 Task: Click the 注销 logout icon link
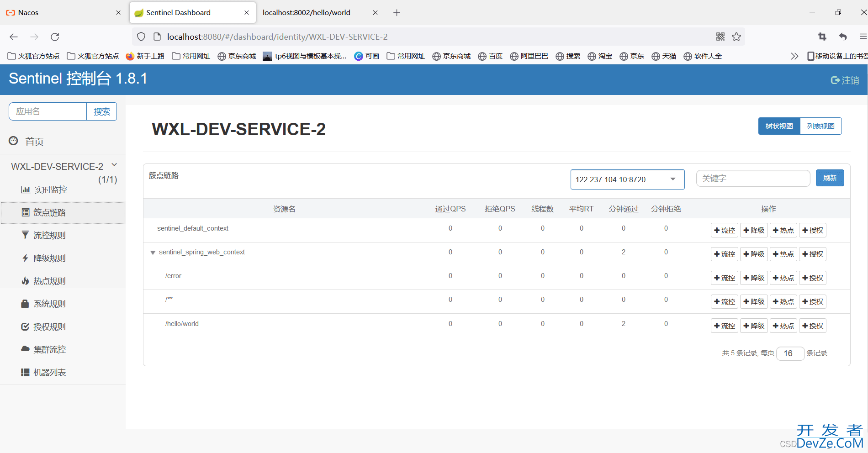(845, 80)
